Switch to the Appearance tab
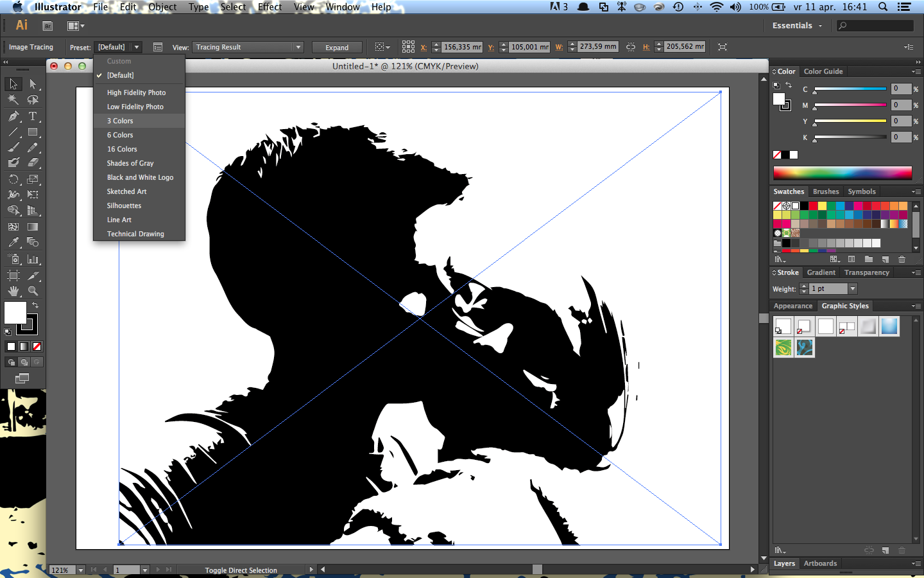The image size is (924, 578). coord(793,306)
